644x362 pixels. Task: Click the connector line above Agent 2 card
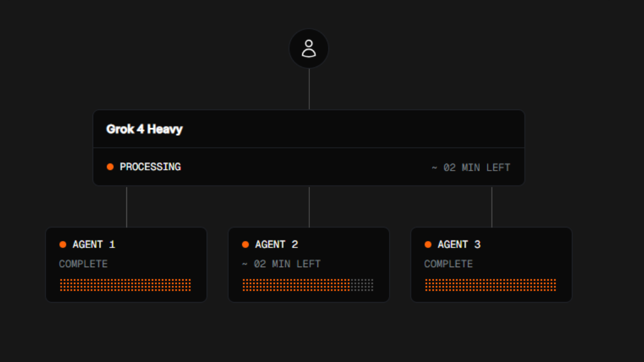pos(309,207)
